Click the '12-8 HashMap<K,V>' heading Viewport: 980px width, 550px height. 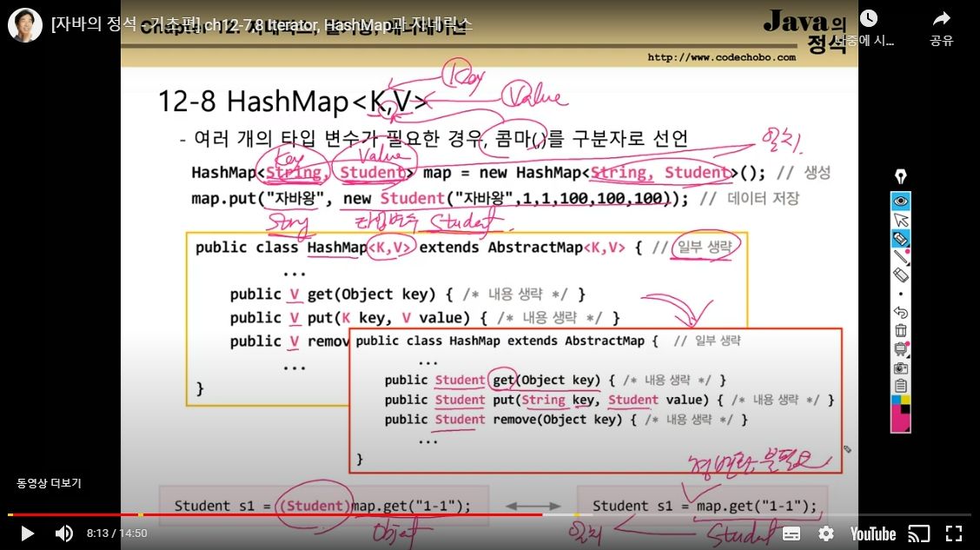(x=293, y=102)
